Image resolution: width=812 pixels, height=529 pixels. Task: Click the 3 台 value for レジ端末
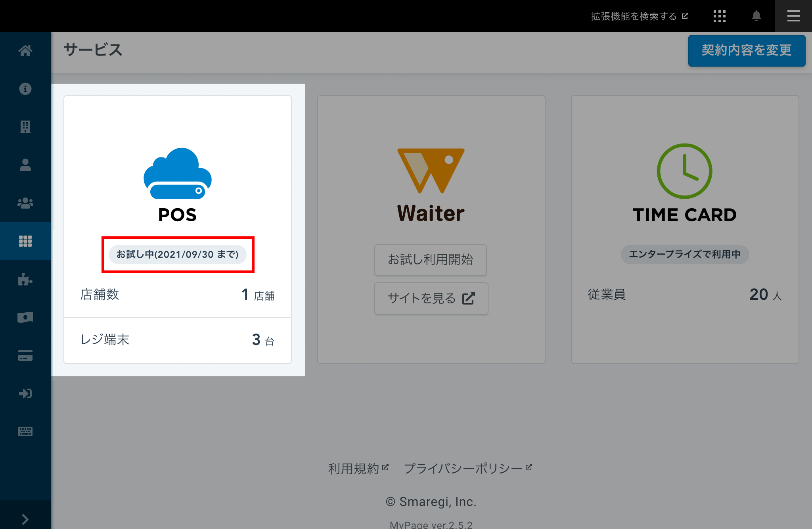(x=263, y=340)
